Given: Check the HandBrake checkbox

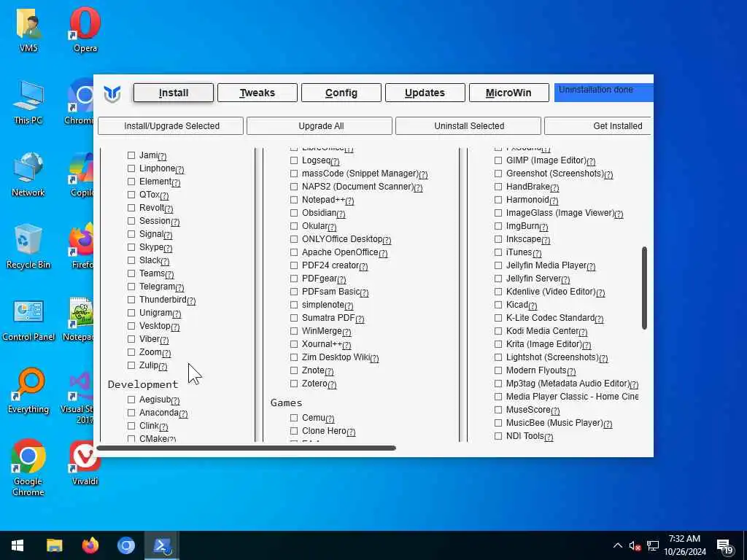Looking at the screenshot, I should (x=498, y=187).
